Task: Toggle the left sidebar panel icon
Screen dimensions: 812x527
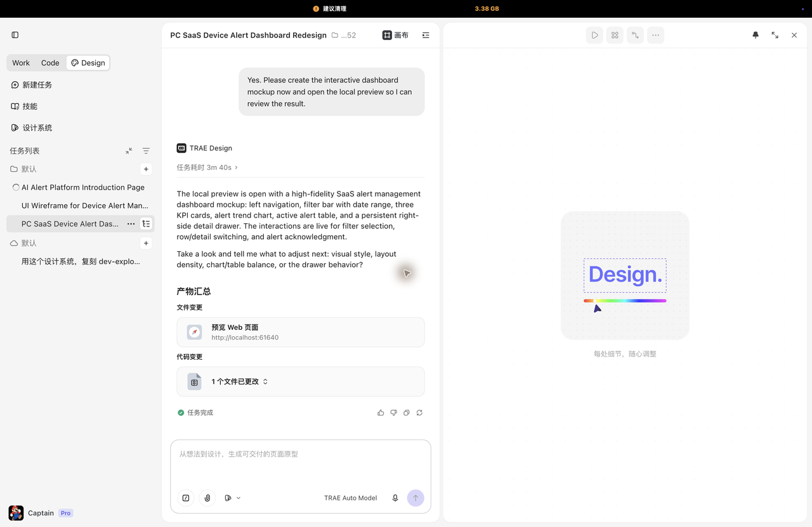Action: [15, 35]
